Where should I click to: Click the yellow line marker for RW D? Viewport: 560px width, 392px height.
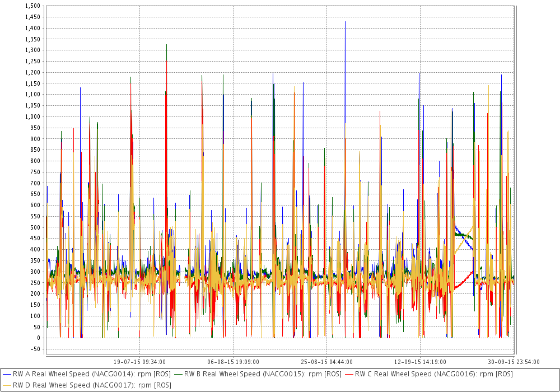coord(7,386)
